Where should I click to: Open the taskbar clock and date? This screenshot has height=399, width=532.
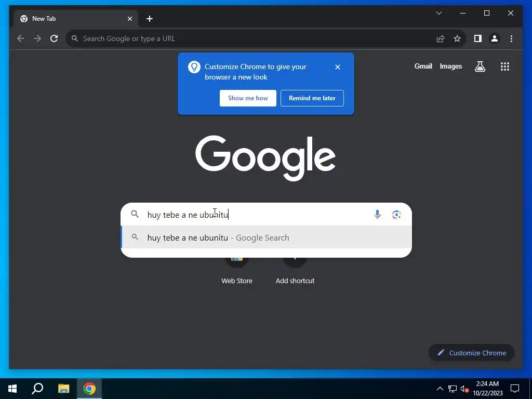[487, 389]
